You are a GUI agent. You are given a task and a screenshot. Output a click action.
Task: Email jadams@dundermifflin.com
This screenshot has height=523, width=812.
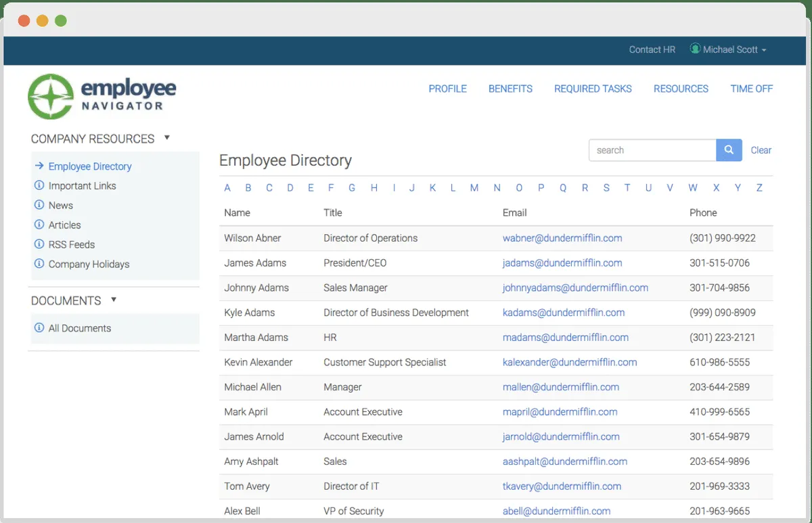(x=562, y=263)
